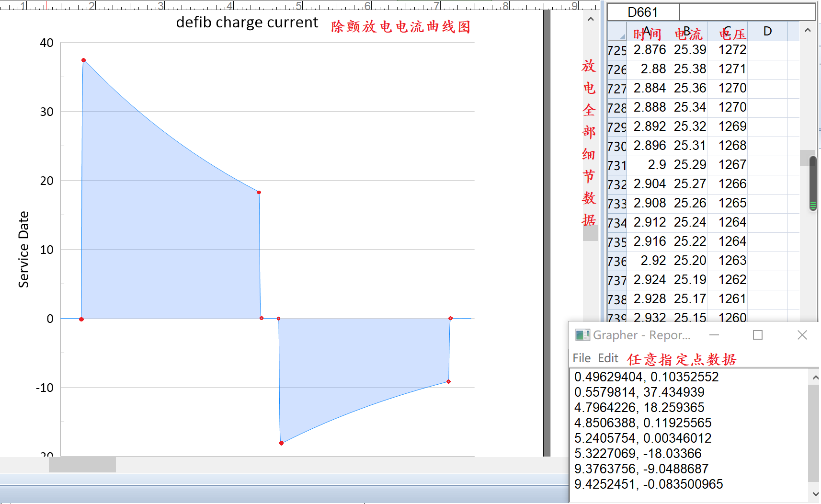
Task: Click the horizontal scrollbar thumb below the graph
Action: point(82,464)
